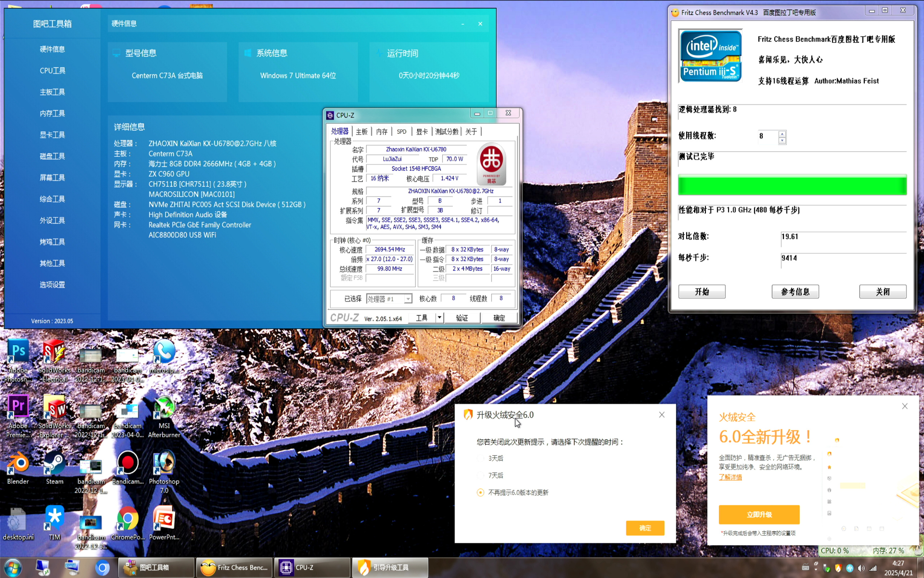Viewport: 924px width, 578px height.
Task: Open Chrome-like browser icon in taskbar
Action: (102, 567)
